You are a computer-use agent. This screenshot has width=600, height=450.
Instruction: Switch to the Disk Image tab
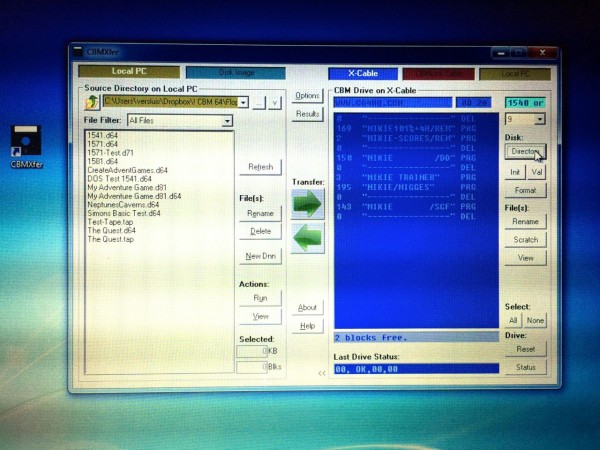point(236,72)
